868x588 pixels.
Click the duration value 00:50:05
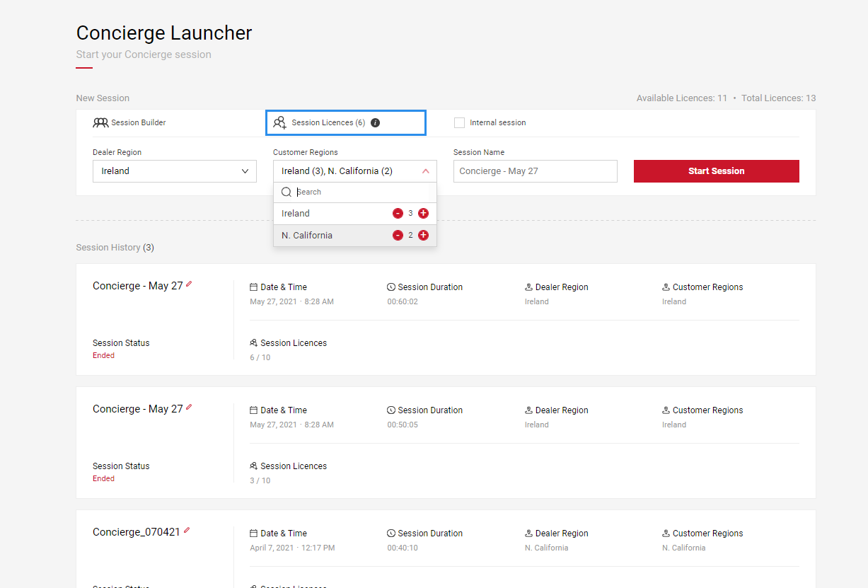click(x=403, y=425)
